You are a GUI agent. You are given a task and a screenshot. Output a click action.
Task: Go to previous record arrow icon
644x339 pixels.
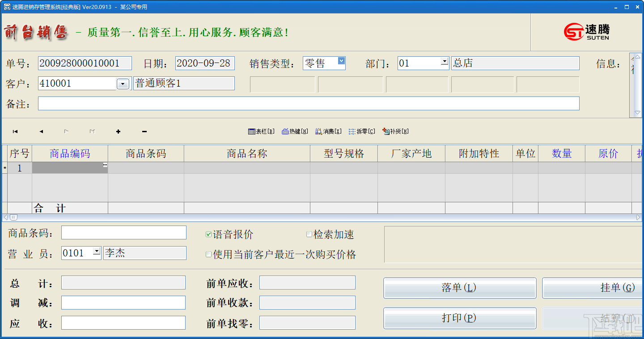pos(41,131)
